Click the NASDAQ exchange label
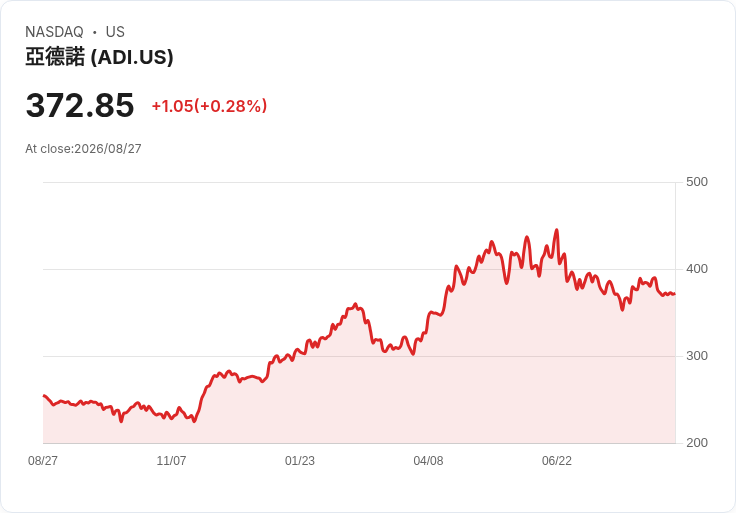The height and width of the screenshot is (513, 736). tap(54, 32)
